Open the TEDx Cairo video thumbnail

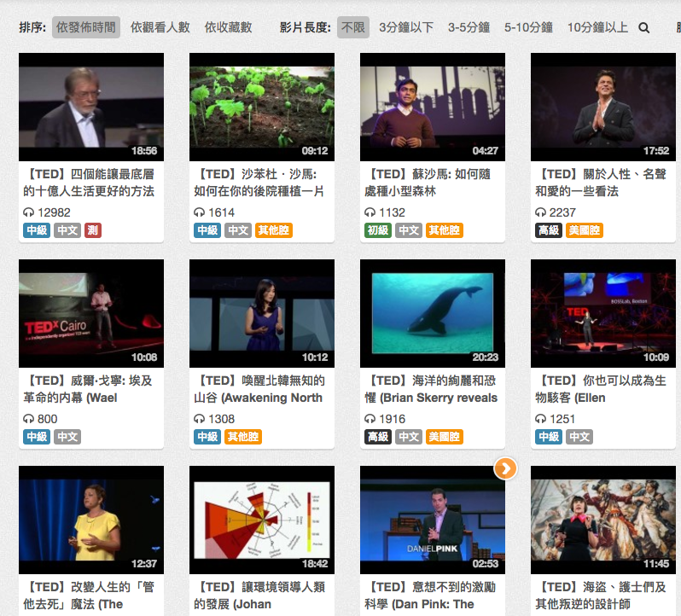(90, 313)
